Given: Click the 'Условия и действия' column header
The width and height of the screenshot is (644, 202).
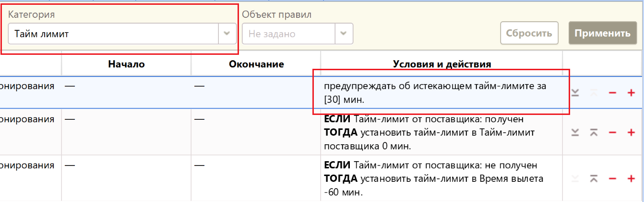Looking at the screenshot, I should coord(441,64).
